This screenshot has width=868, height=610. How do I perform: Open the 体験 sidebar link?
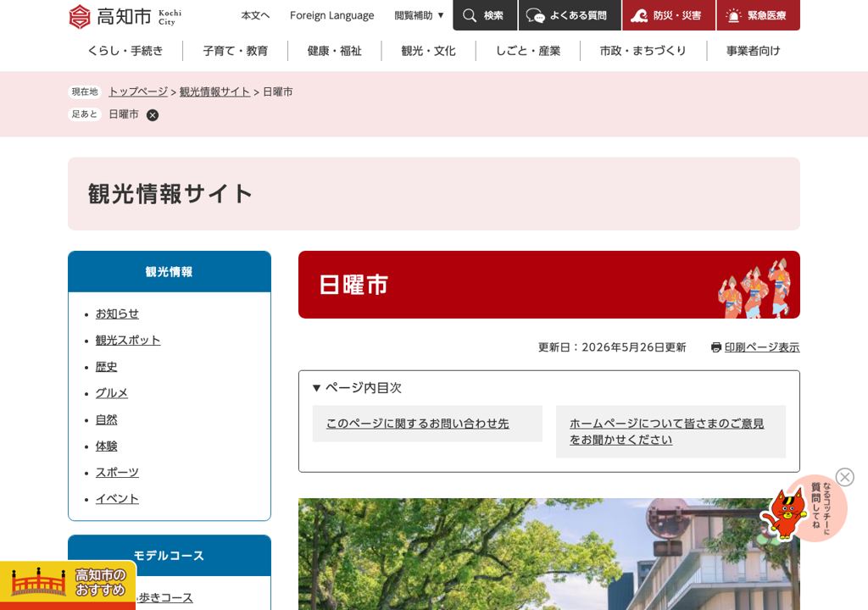tap(106, 446)
